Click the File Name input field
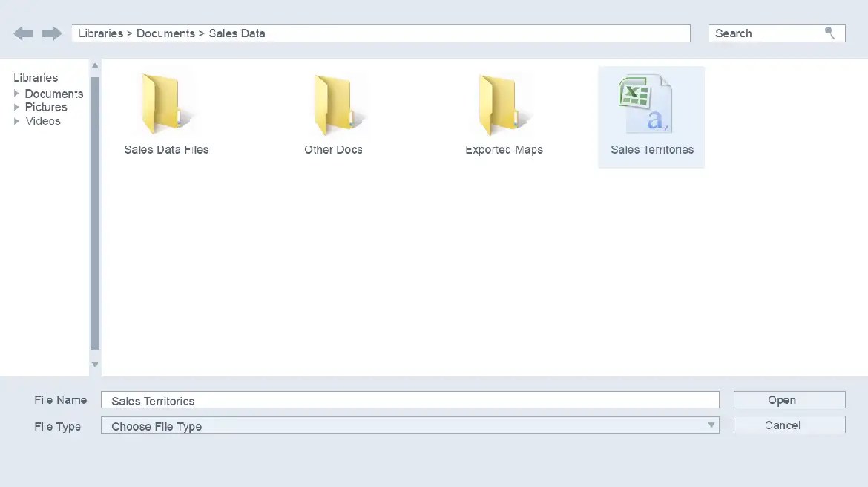Viewport: 868px width, 487px height. click(x=410, y=400)
